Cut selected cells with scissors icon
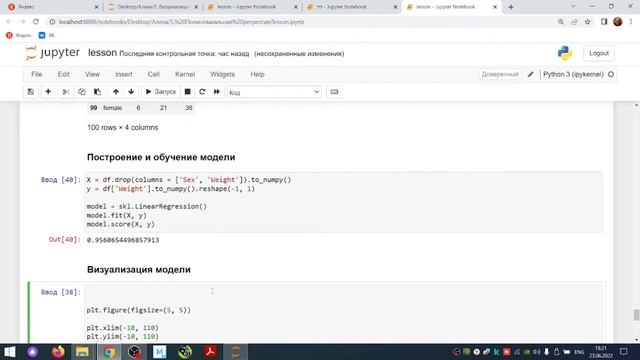Image resolution: width=640 pixels, height=360 pixels. [x=65, y=92]
